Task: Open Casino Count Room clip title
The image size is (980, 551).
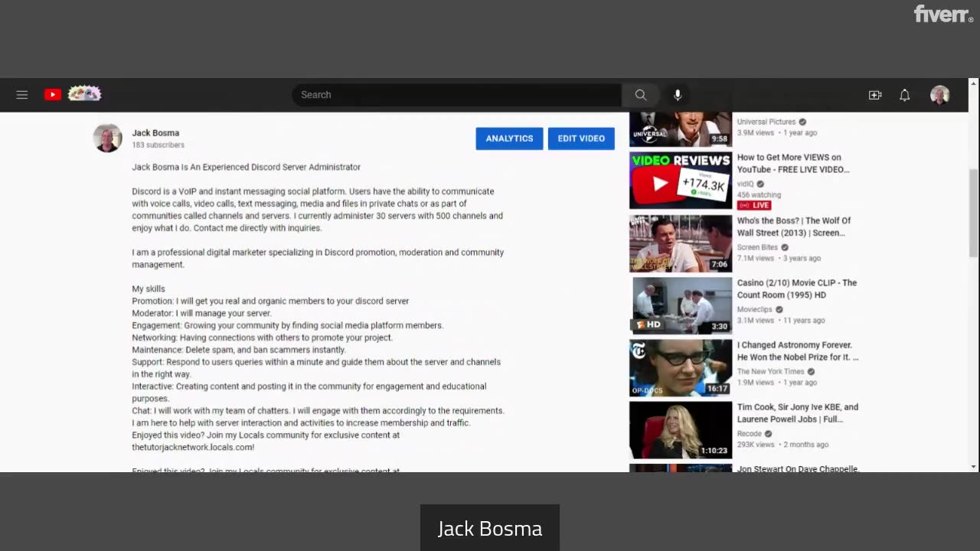Action: [796, 289]
